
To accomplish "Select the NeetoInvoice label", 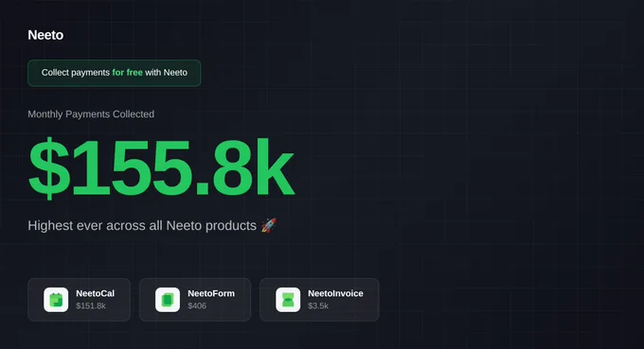I will [x=335, y=293].
